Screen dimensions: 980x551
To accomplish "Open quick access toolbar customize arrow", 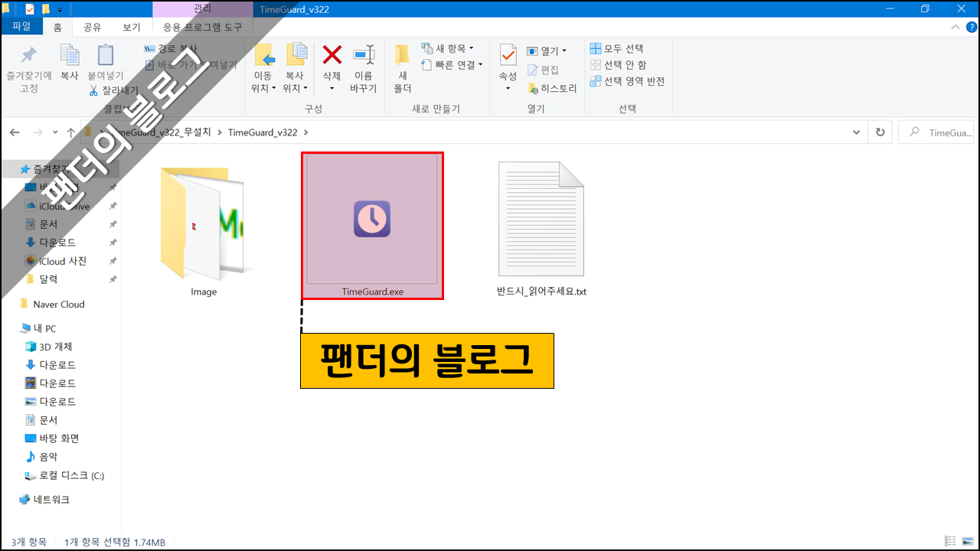I will (x=60, y=9).
